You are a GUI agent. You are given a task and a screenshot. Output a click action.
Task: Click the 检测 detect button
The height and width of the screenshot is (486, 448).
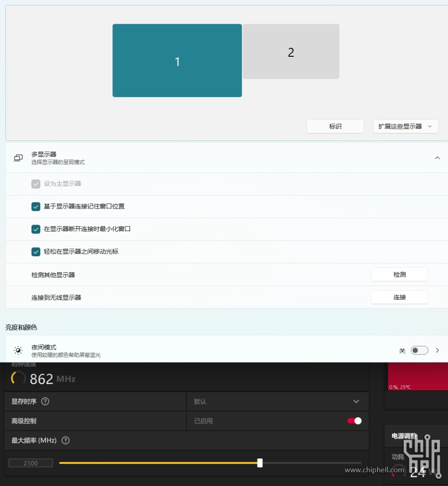(x=400, y=275)
